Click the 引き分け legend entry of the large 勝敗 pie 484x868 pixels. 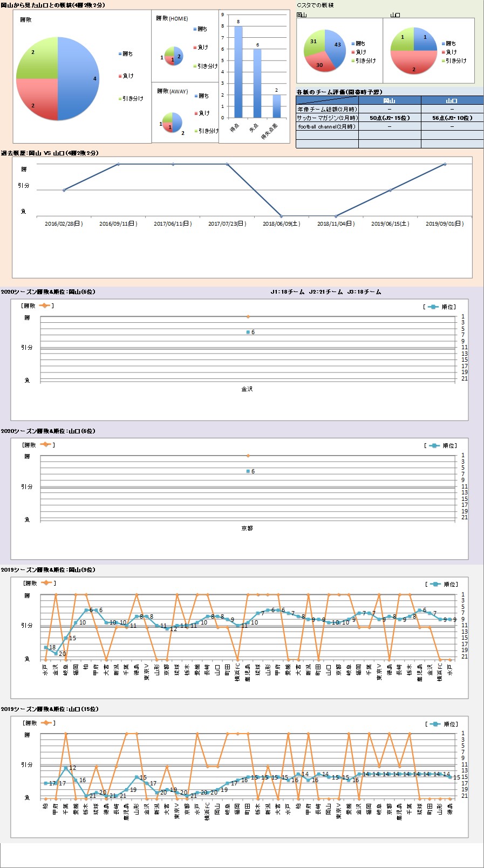pyautogui.click(x=131, y=99)
